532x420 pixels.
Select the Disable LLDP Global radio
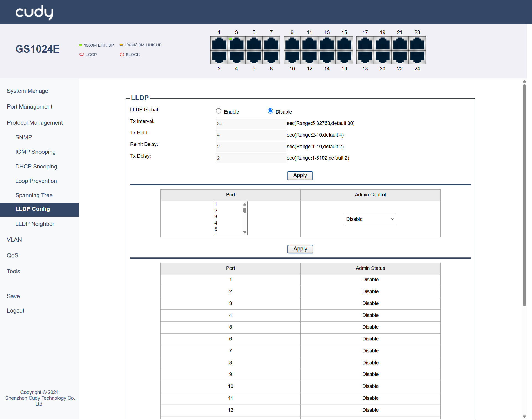coord(270,111)
